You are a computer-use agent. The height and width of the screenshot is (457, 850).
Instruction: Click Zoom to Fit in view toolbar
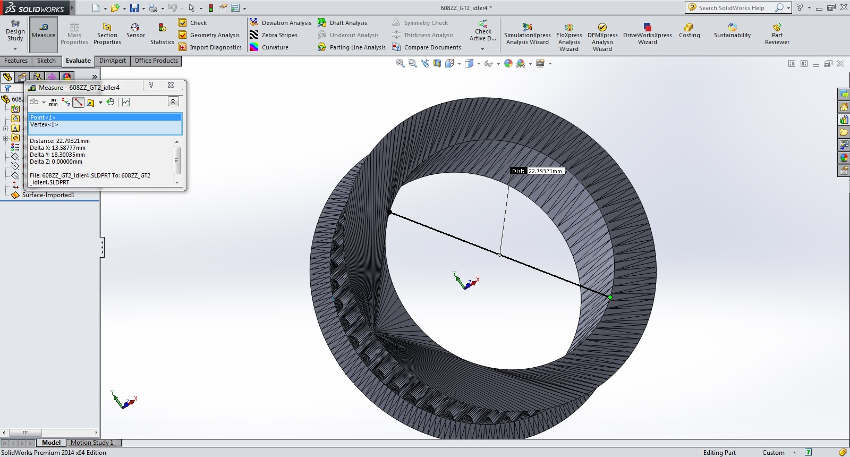pos(400,63)
